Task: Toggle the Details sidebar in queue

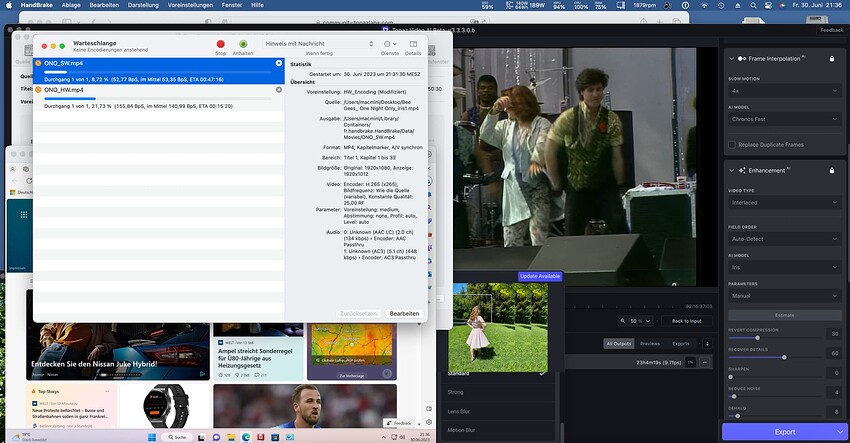Action: [413, 44]
